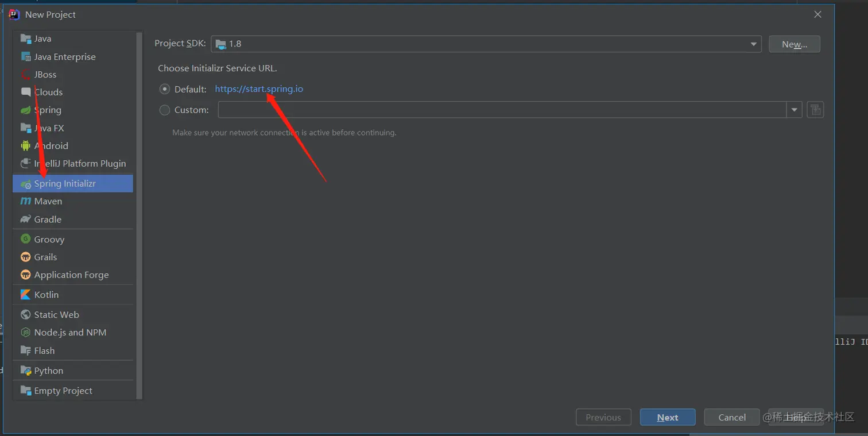Select the Java Enterprise list item
This screenshot has width=868, height=436.
[x=73, y=56]
